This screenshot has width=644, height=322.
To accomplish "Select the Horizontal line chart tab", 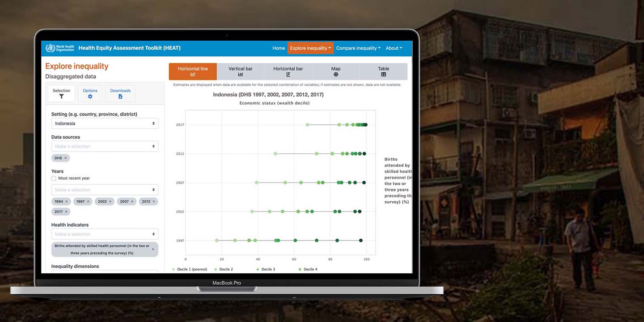I will click(x=193, y=72).
